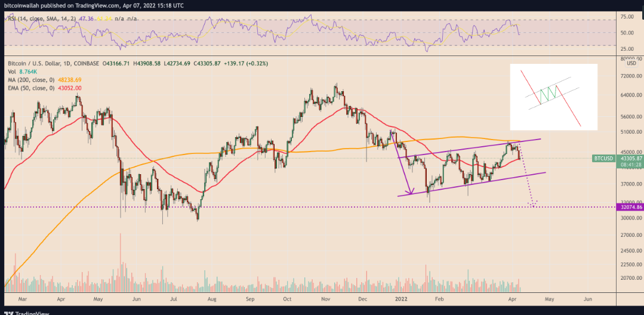This screenshot has width=644, height=315.
Task: Click the 2022 label on time axis
Action: tap(401, 299)
